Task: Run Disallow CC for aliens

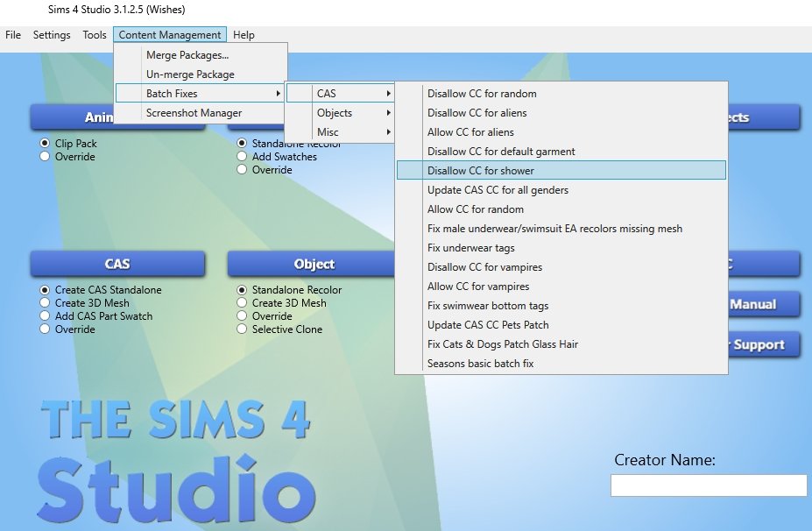Action: tap(561, 112)
